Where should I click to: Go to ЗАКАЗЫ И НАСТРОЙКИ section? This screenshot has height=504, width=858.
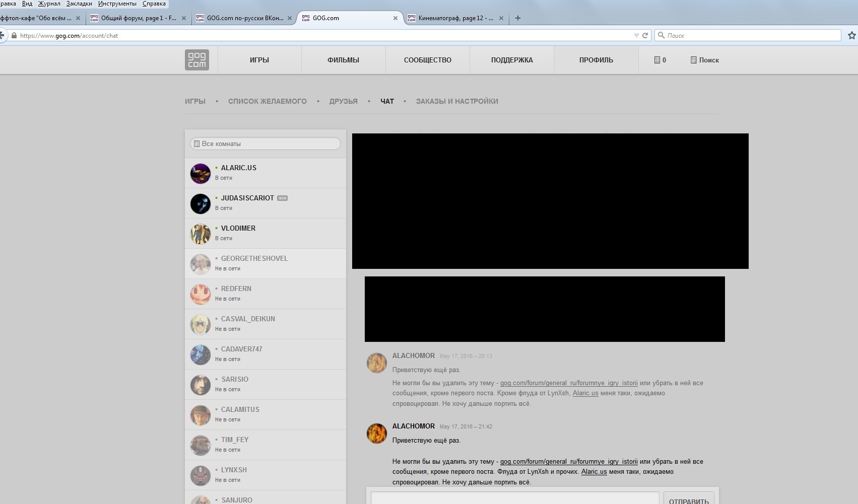(457, 101)
